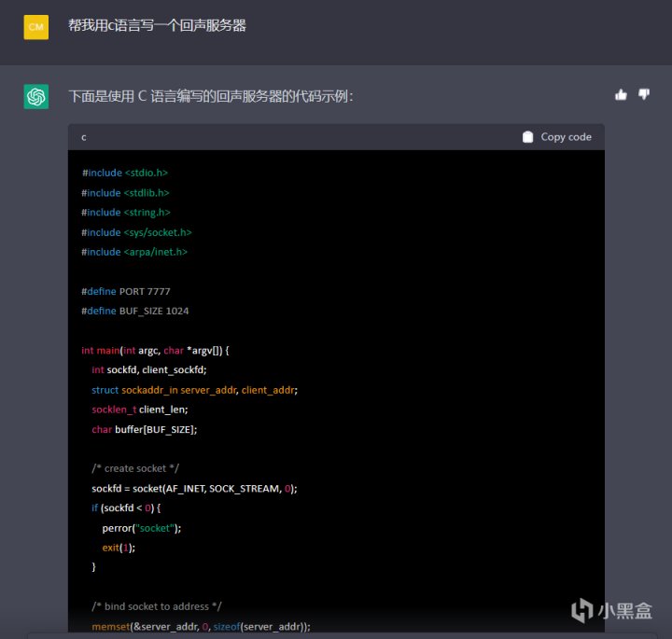The width and height of the screenshot is (672, 639).
Task: Click the comment /* create socket */
Action: [x=135, y=468]
